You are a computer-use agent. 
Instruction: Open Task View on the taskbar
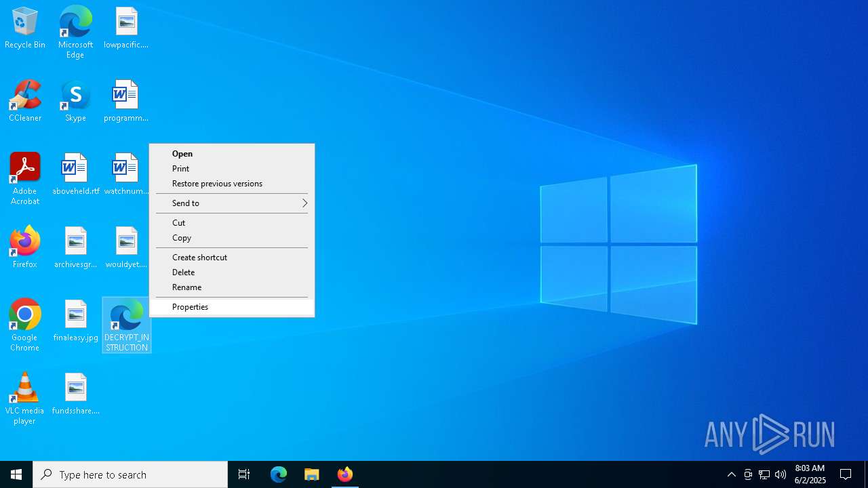tap(244, 474)
